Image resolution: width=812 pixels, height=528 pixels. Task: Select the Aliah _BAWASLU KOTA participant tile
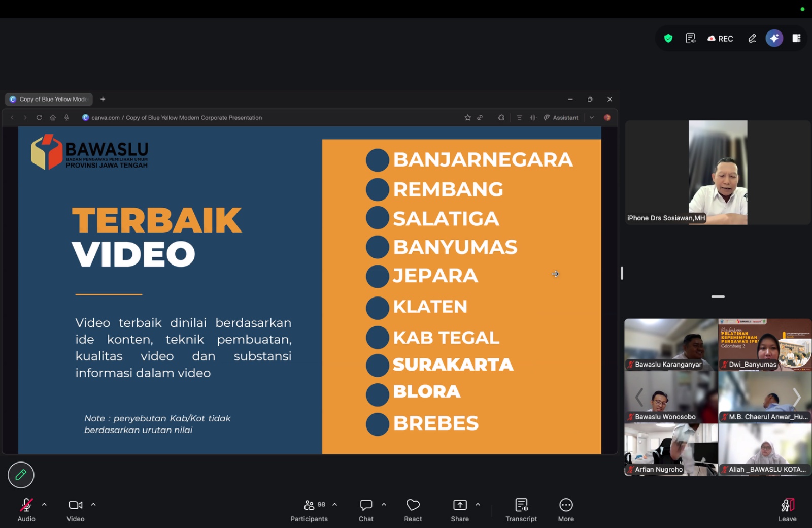click(765, 450)
